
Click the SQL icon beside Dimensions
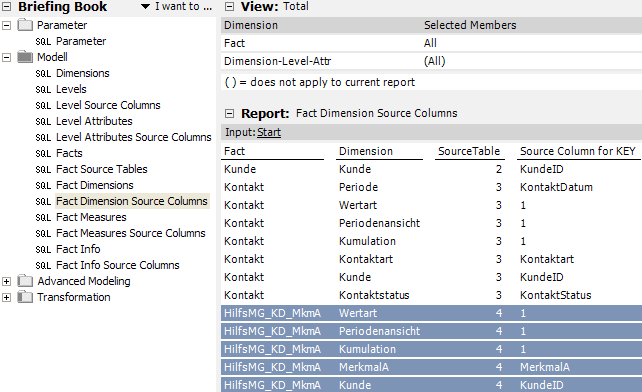(x=43, y=74)
